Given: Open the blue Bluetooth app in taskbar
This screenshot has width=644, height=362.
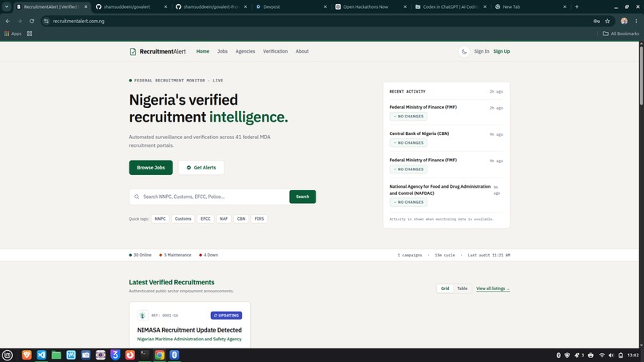Looking at the screenshot, I should point(174,355).
